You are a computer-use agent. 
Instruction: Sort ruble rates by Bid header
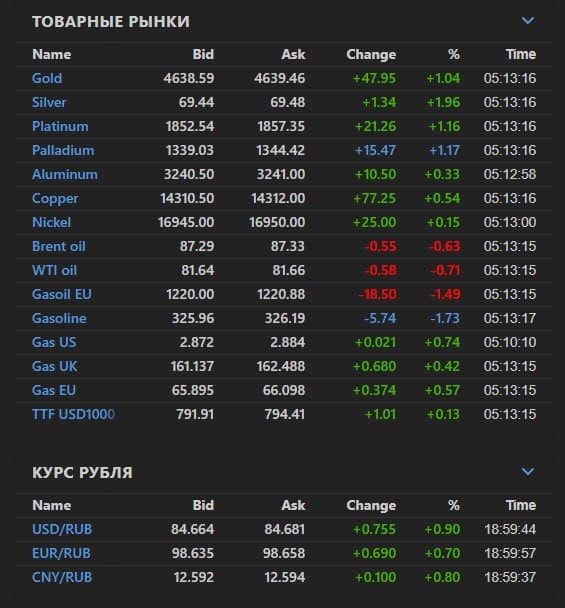203,505
